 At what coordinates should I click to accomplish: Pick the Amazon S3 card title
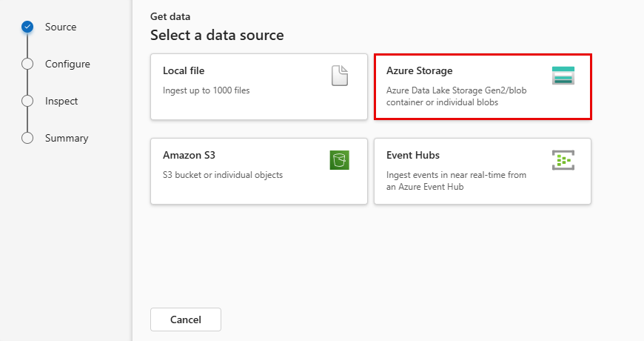[189, 155]
